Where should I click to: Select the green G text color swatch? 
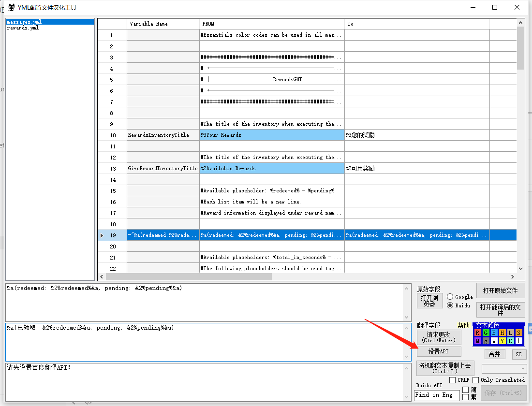coord(486,333)
